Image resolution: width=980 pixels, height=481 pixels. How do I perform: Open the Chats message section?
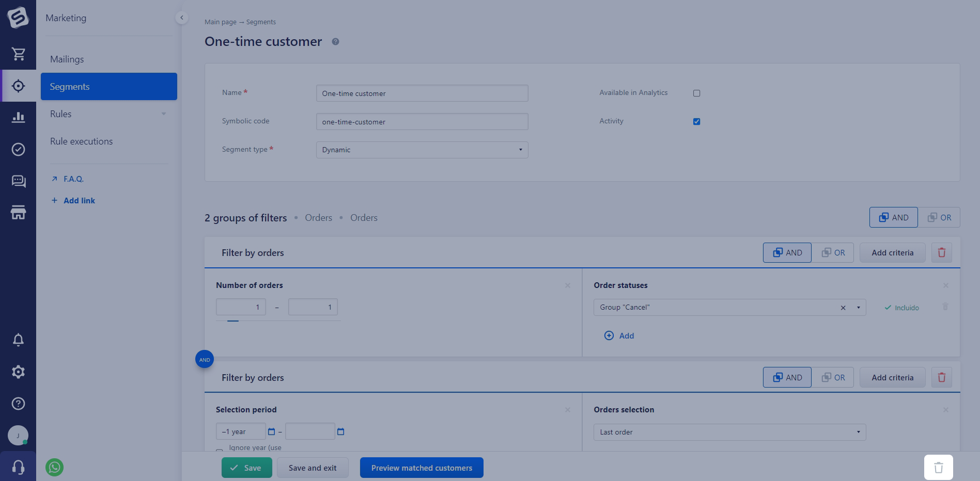pos(19,181)
